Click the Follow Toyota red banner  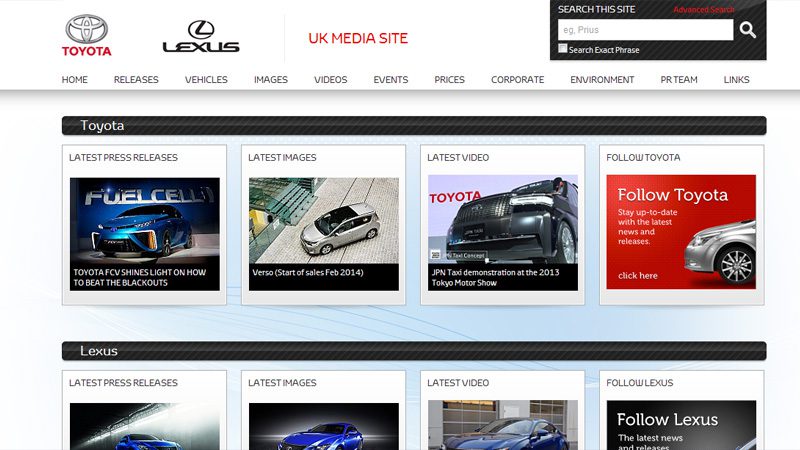click(x=681, y=232)
